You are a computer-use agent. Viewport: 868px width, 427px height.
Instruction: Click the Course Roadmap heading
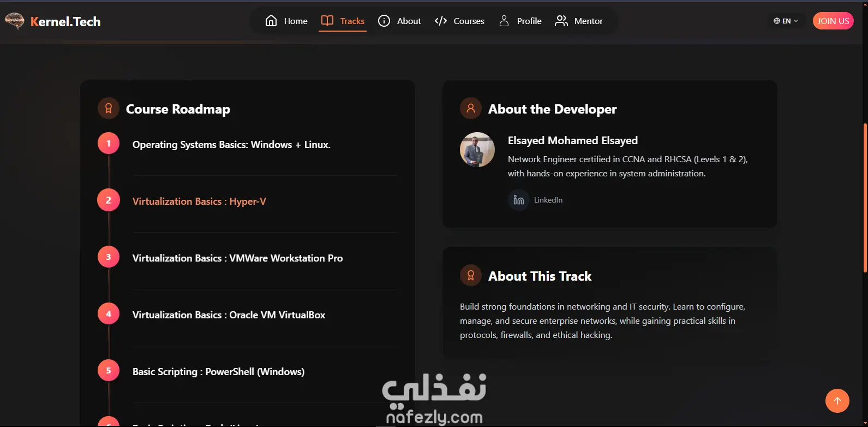178,109
